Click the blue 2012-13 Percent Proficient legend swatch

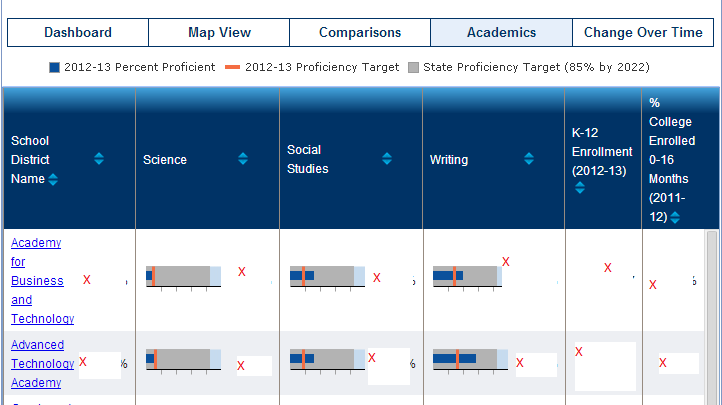point(55,68)
